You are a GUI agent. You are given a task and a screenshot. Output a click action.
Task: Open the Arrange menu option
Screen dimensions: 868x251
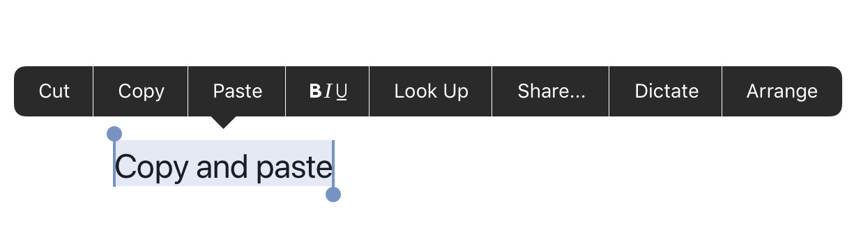[x=782, y=91]
